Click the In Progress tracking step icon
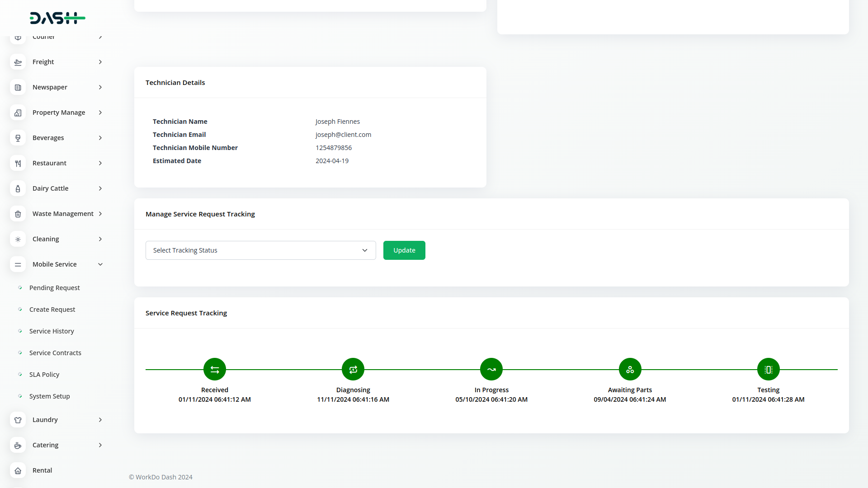The image size is (868, 488). click(491, 370)
